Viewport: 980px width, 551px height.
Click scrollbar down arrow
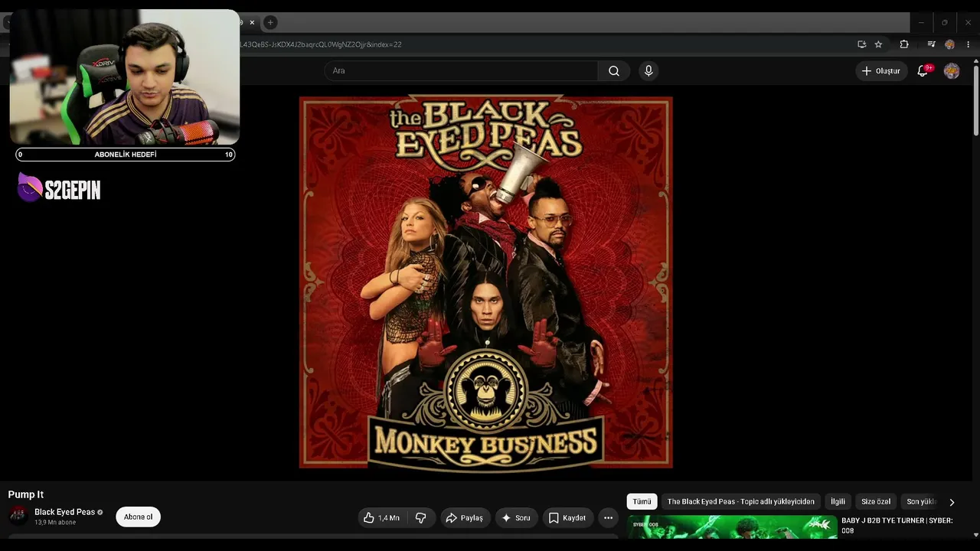click(975, 534)
